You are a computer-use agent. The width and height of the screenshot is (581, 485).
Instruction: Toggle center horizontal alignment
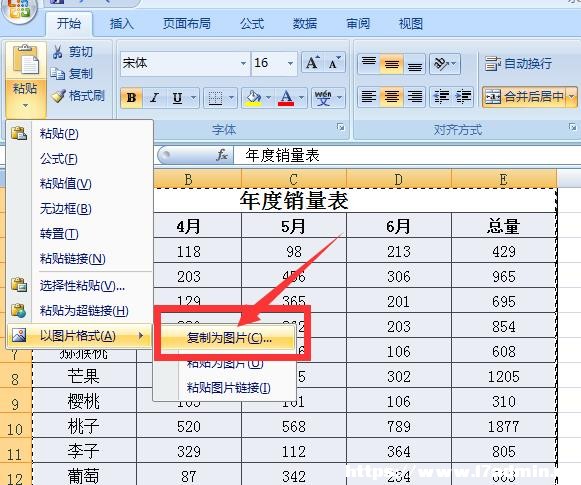coord(392,97)
